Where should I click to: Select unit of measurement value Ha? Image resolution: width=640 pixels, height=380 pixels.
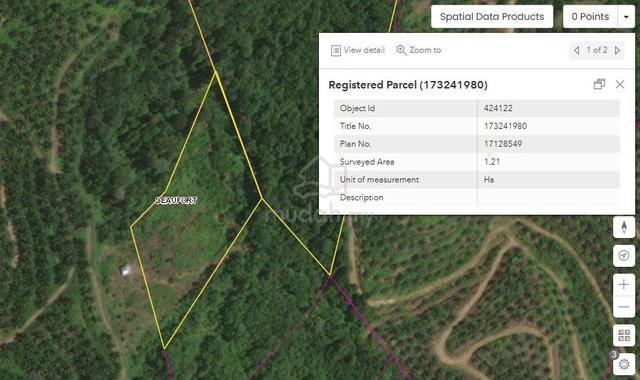(489, 180)
